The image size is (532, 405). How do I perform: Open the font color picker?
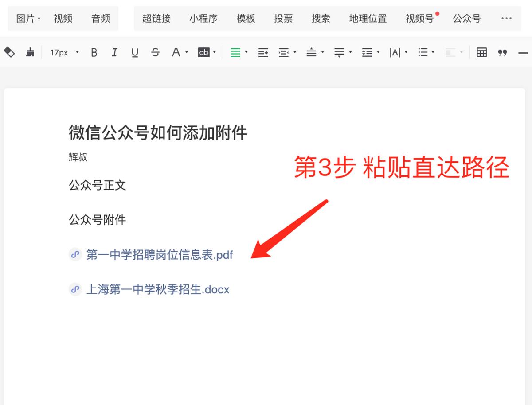click(x=176, y=52)
